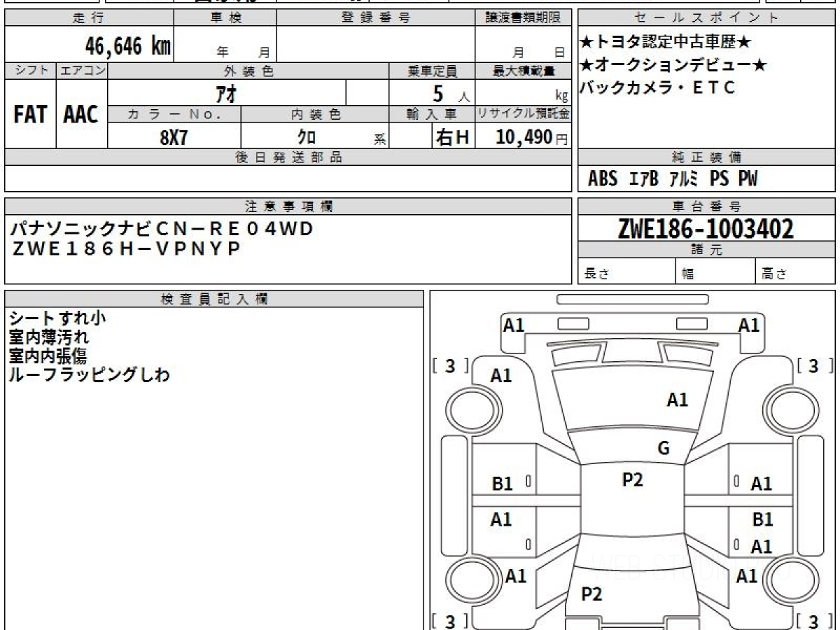Click the FAT transmission value
840x630 pixels.
[30, 115]
